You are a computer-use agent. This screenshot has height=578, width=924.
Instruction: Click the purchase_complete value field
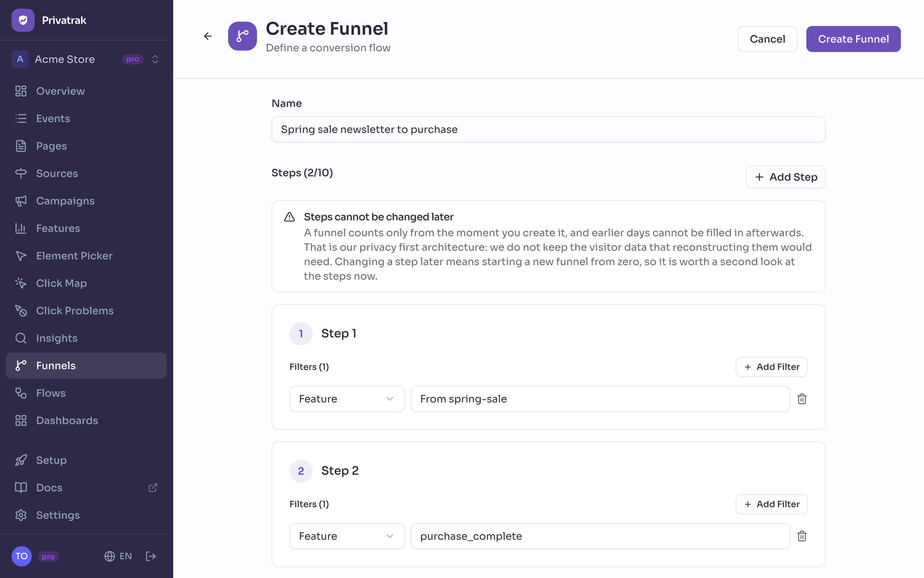coord(600,536)
